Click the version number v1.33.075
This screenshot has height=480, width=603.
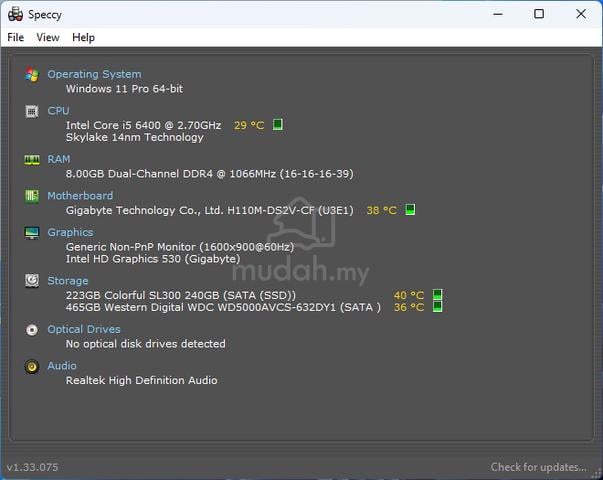coord(33,467)
